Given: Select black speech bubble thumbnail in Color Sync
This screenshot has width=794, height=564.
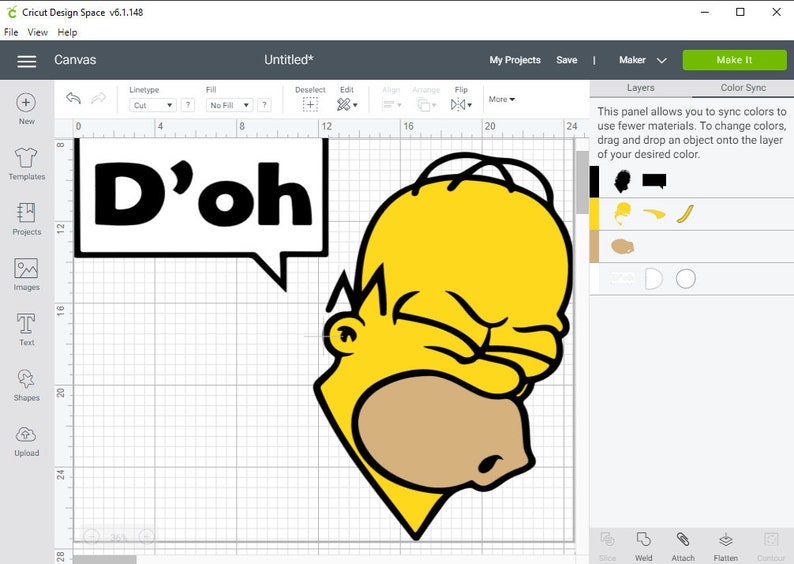Looking at the screenshot, I should 654,181.
